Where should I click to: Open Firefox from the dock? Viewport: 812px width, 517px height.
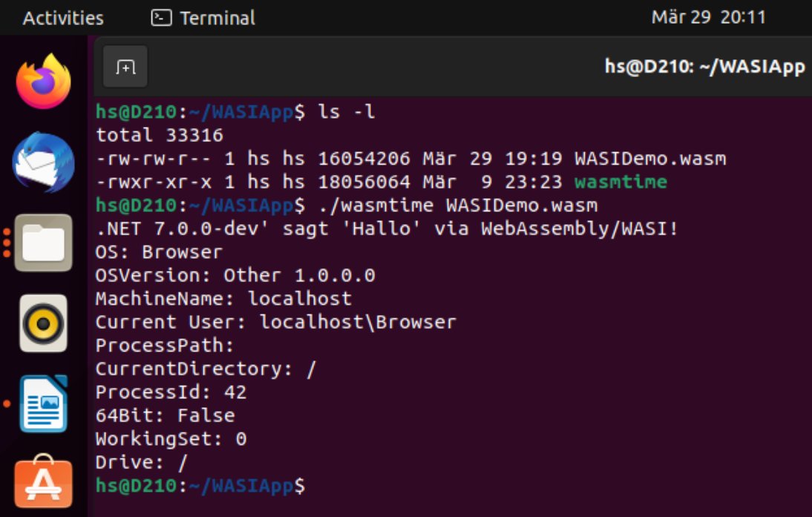click(x=44, y=82)
